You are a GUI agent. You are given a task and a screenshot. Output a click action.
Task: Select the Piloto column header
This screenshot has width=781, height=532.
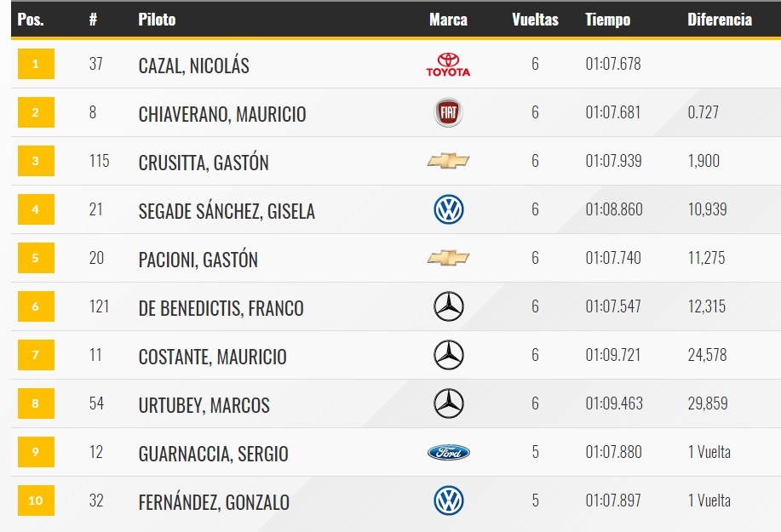(157, 20)
